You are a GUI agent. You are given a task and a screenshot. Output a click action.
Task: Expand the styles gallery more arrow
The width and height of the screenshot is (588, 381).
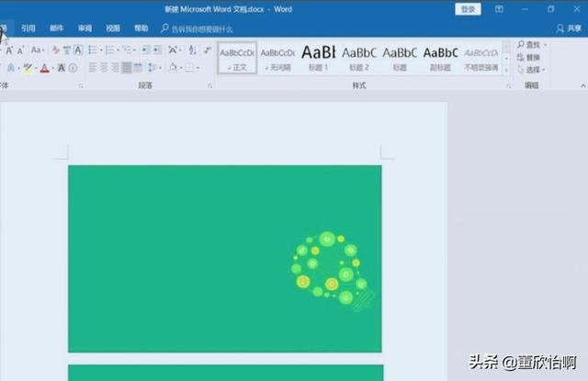click(508, 71)
